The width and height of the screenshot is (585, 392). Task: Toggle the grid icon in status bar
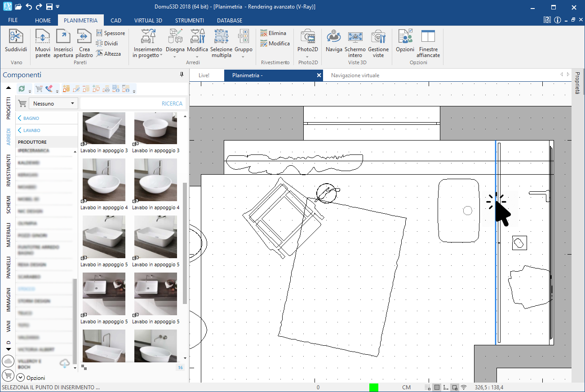pyautogui.click(x=437, y=387)
